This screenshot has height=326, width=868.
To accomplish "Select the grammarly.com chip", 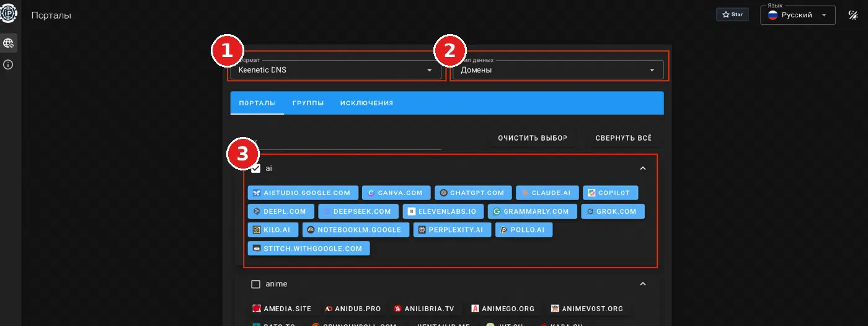I will (x=533, y=211).
